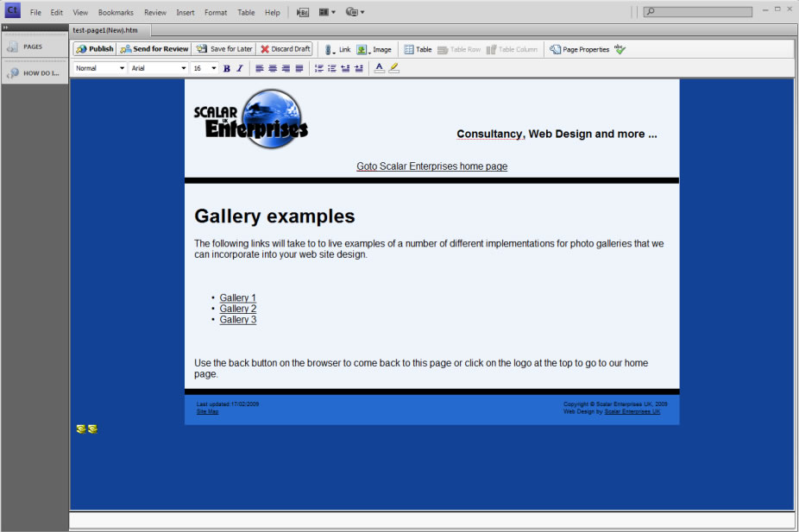
Task: Click Send for Review button
Action: [154, 49]
